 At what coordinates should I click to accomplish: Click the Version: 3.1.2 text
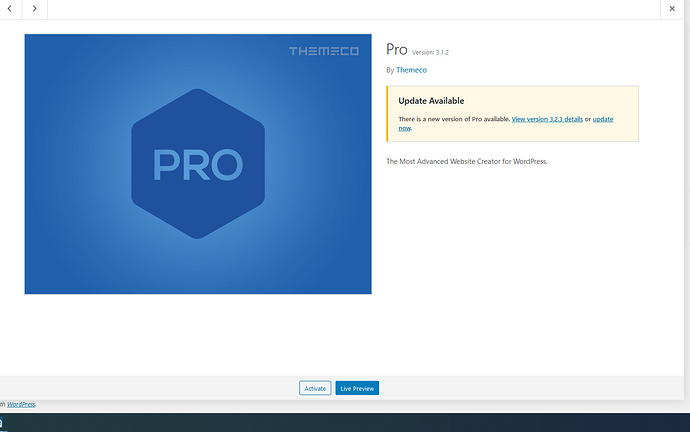point(430,52)
